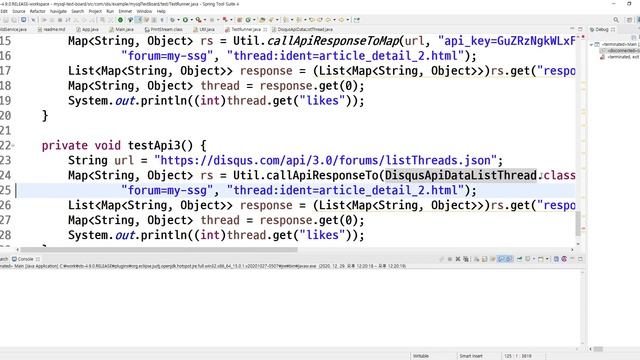This screenshot has height=360, width=640.
Task: Click the Clear Console icon
Action: pos(476,259)
